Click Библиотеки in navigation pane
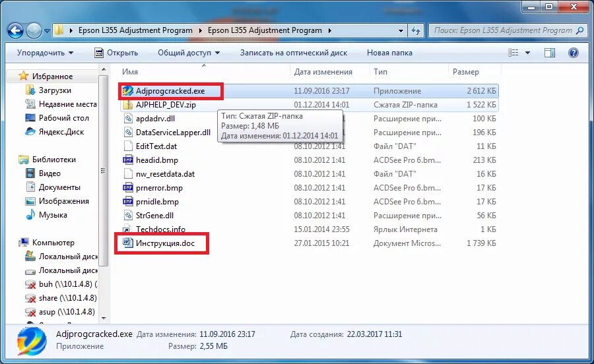This screenshot has height=364, width=594. point(54,160)
